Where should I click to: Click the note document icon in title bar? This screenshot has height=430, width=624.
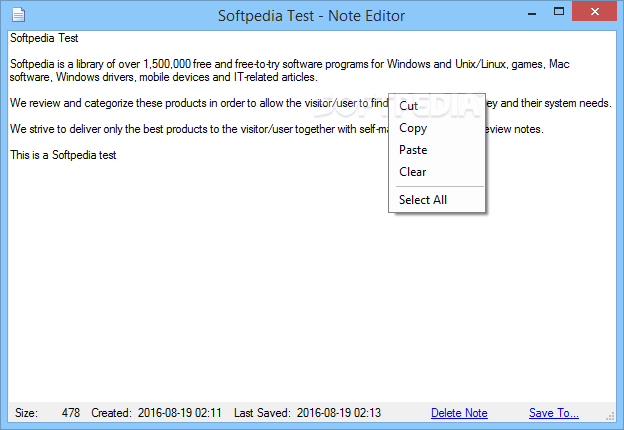(18, 15)
